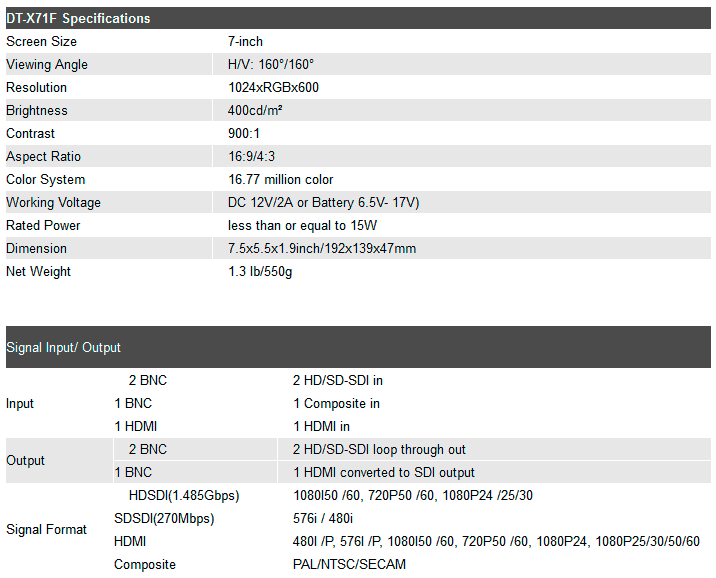Select the 'Output' row label

(x=25, y=461)
